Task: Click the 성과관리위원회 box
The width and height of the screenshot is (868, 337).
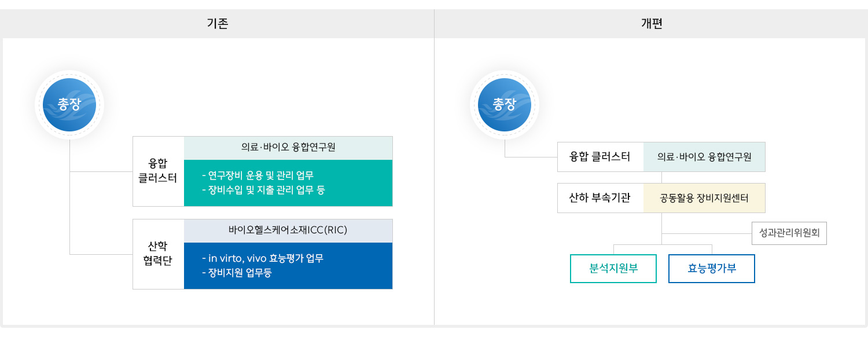Action: pyautogui.click(x=789, y=233)
